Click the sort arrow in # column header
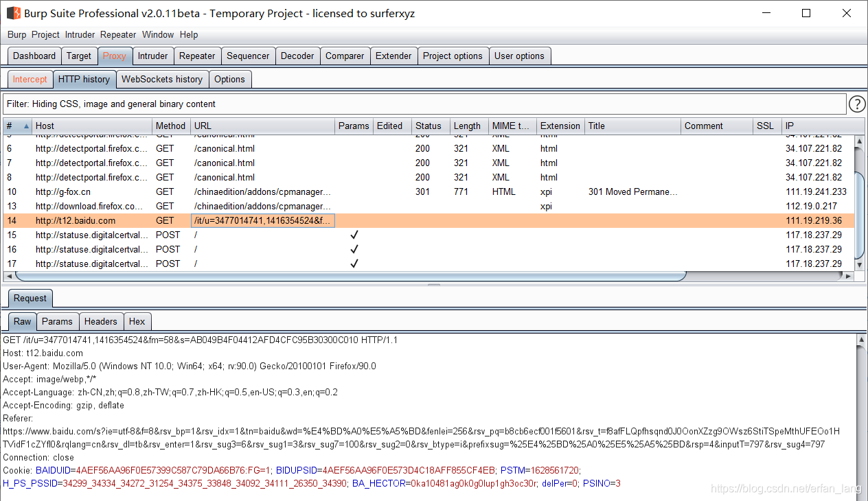This screenshot has height=501, width=868. (x=27, y=126)
